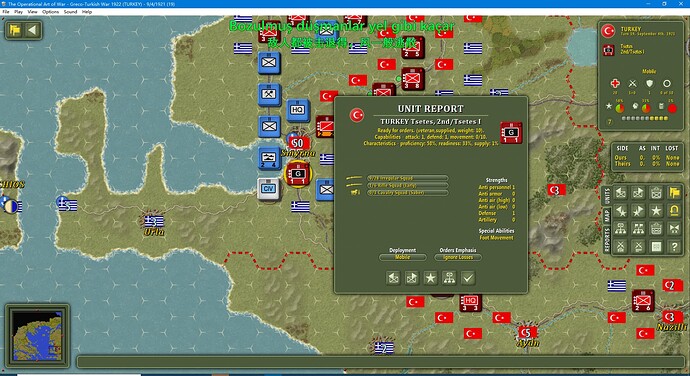Show previous unit in Unit Report
The image size is (690, 376).
(x=393, y=278)
